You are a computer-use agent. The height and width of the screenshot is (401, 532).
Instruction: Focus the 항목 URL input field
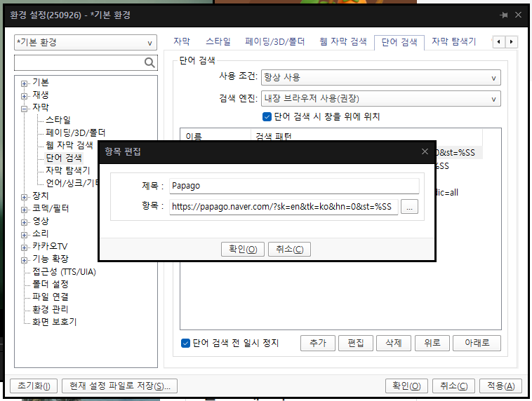pos(284,206)
